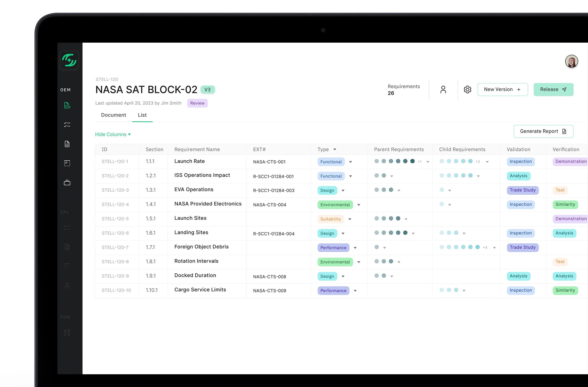This screenshot has width=588, height=387.
Task: Expand the Hide Columns dropdown
Action: tap(113, 134)
